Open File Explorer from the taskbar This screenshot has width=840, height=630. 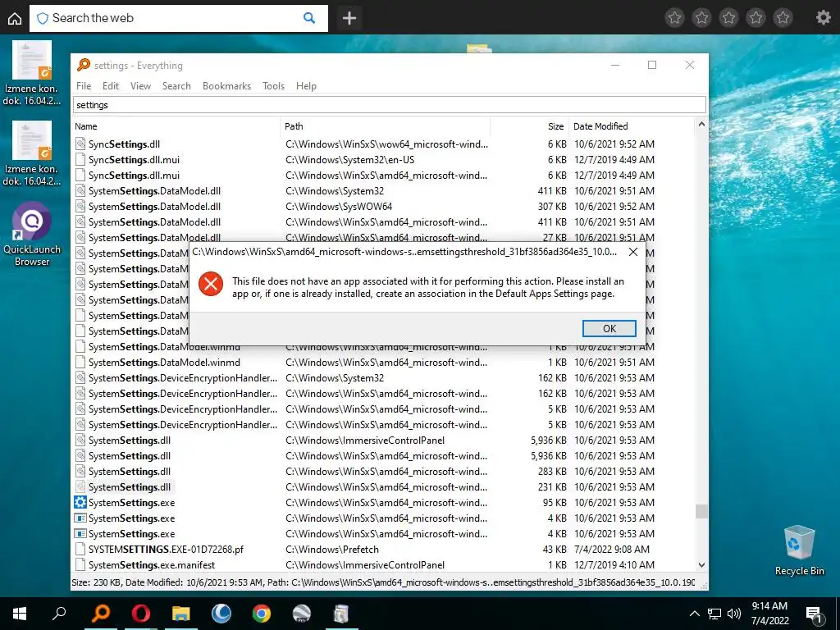(181, 614)
